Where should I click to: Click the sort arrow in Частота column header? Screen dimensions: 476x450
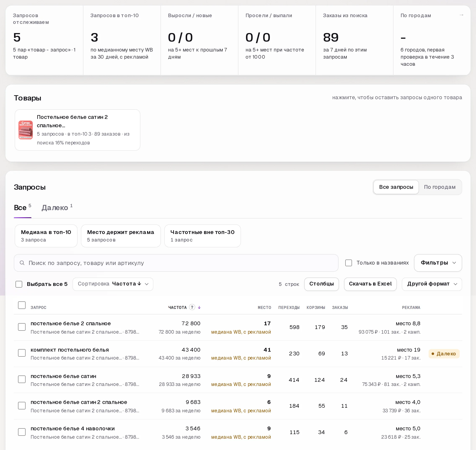tap(199, 307)
